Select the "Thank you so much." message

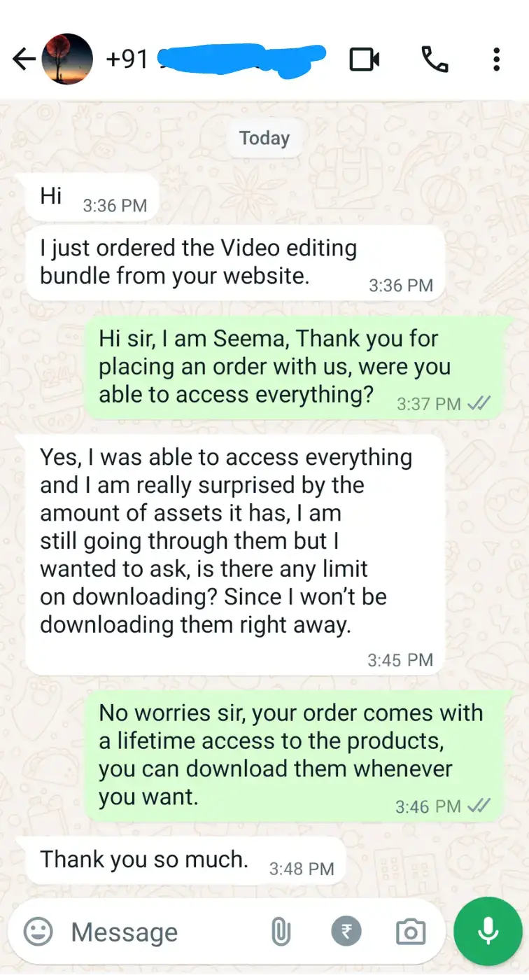coord(186,860)
